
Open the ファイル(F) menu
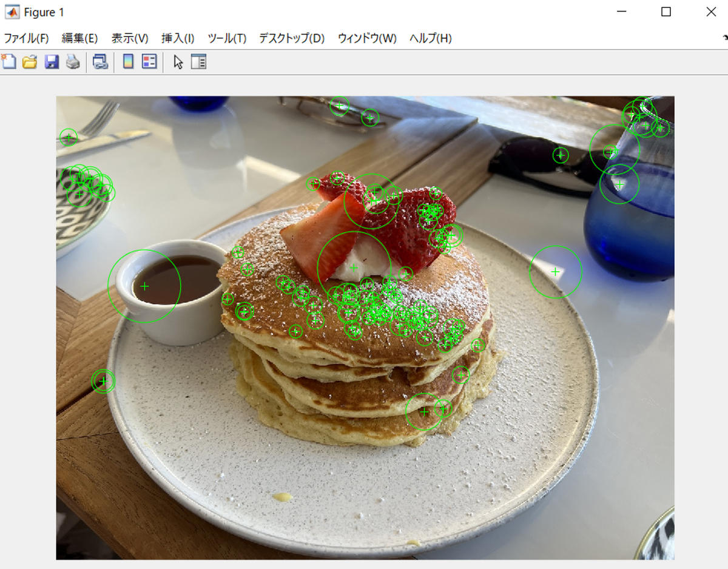(x=26, y=38)
